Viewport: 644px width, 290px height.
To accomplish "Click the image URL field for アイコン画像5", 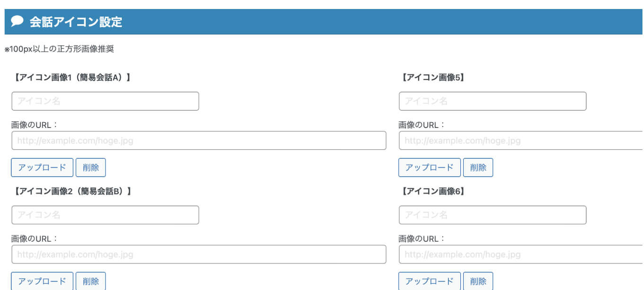I will 520,141.
